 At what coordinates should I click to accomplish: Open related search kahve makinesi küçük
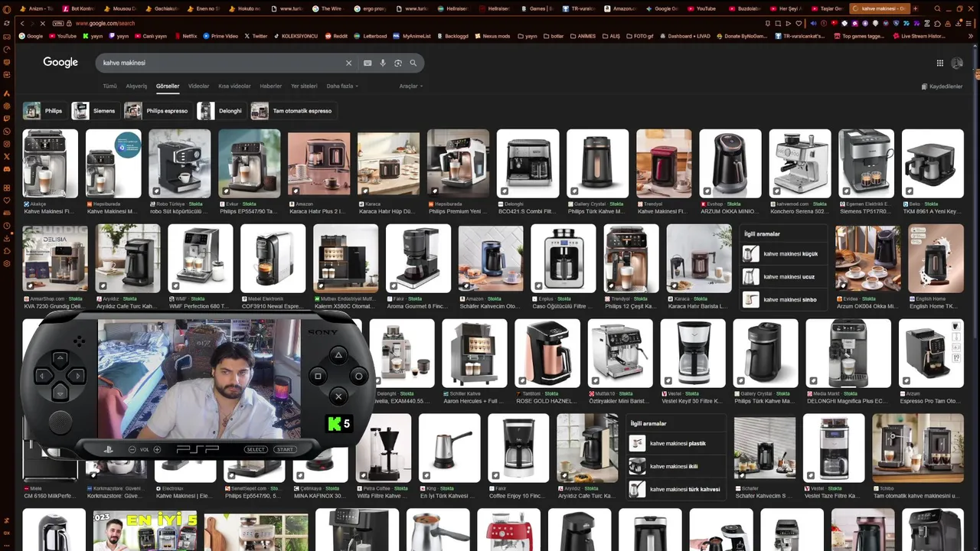click(x=782, y=254)
